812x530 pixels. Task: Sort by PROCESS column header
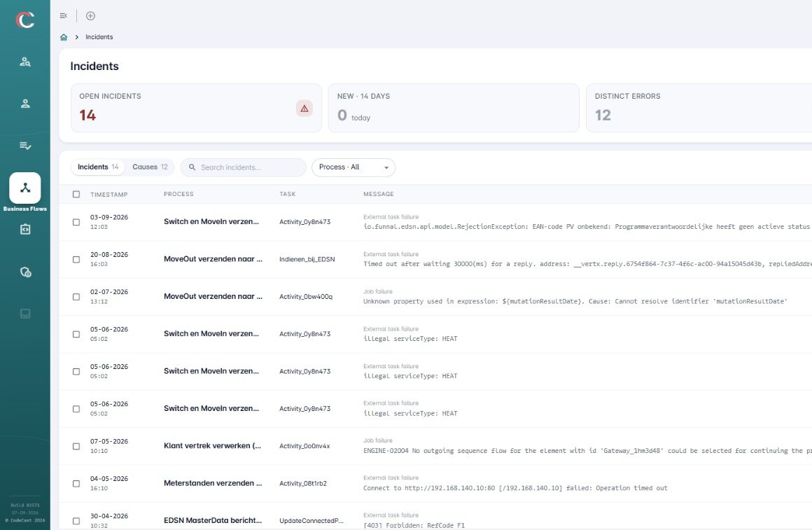point(178,194)
